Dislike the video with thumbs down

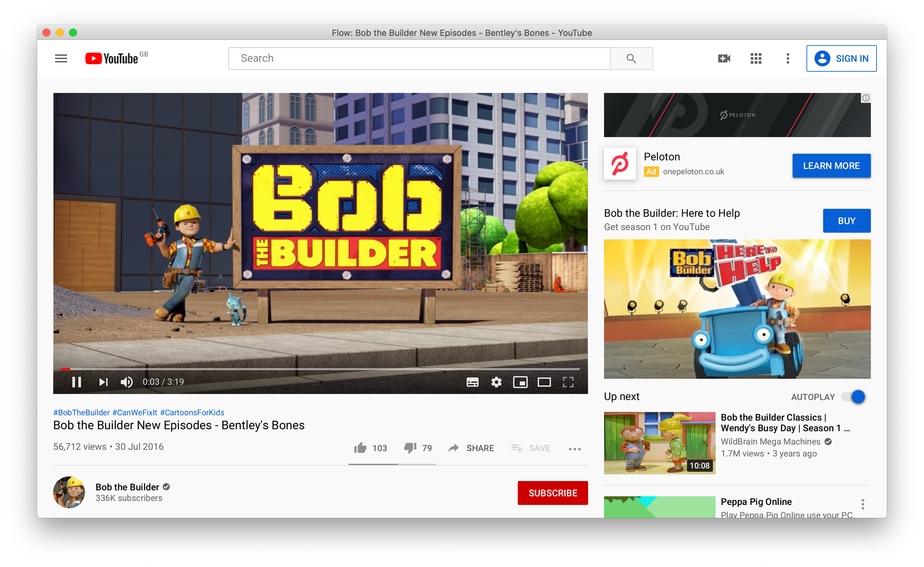pos(410,448)
